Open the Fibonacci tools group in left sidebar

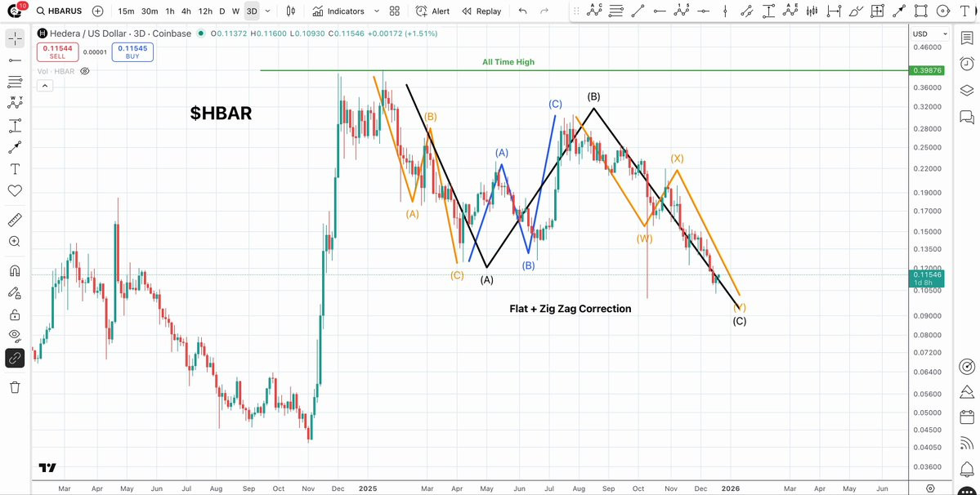click(15, 82)
